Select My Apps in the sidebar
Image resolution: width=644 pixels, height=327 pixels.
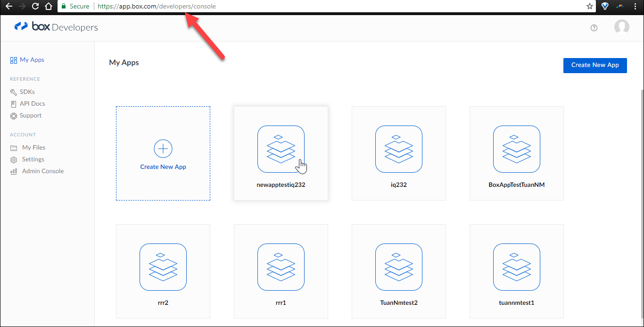point(32,60)
